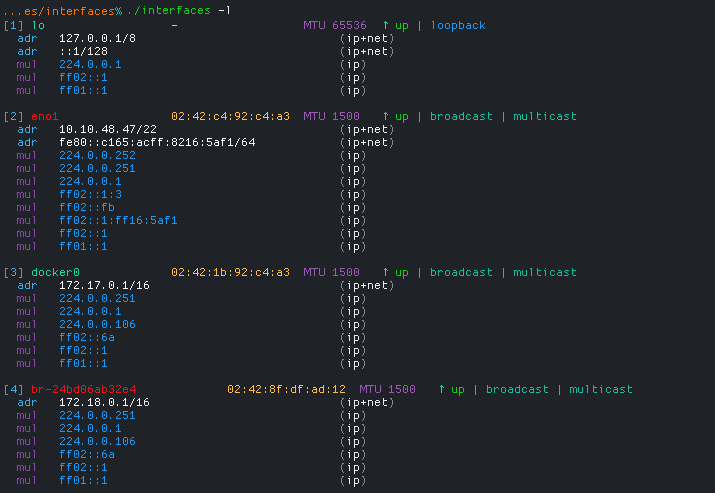Click the 'MTU 65536' value
The image size is (715, 493).
click(x=335, y=26)
